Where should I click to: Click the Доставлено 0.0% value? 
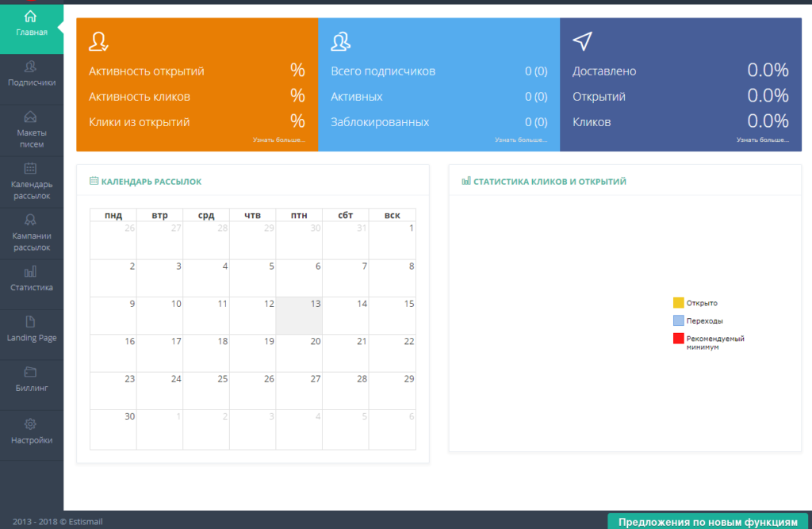(768, 70)
